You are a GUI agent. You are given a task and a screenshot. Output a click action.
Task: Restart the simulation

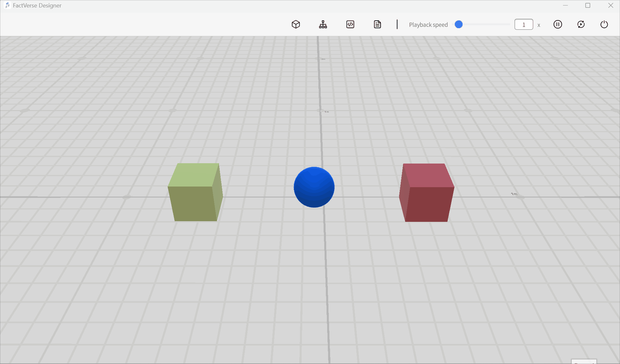coord(581,24)
